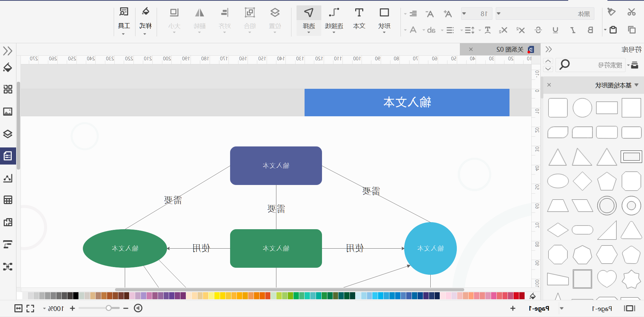This screenshot has height=317, width=644.
Task: Close the 基本绘图形状 shape section
Action: [x=549, y=85]
